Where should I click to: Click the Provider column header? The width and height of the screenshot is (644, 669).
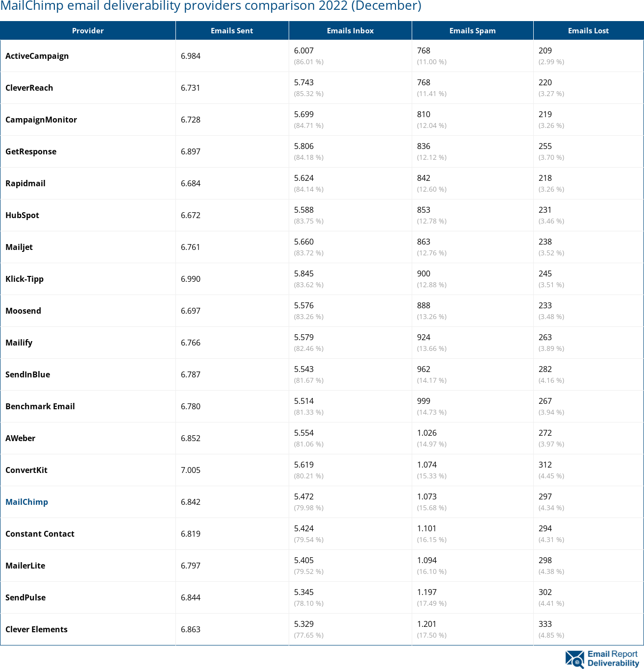[88, 30]
